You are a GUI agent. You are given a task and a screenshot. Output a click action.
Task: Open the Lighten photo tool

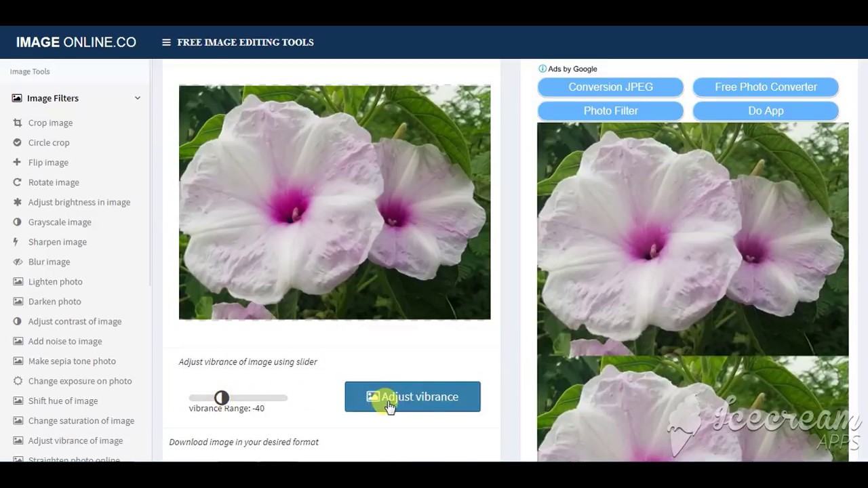click(56, 281)
